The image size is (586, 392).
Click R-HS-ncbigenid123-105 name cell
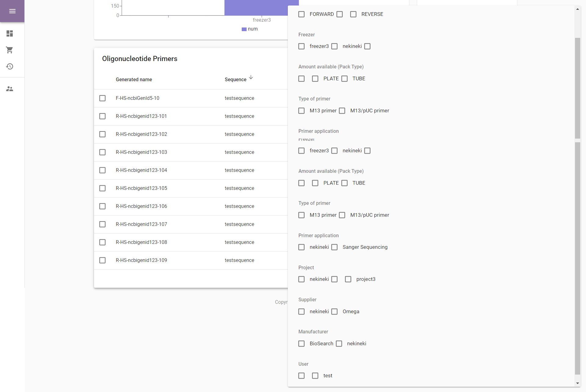click(x=141, y=188)
